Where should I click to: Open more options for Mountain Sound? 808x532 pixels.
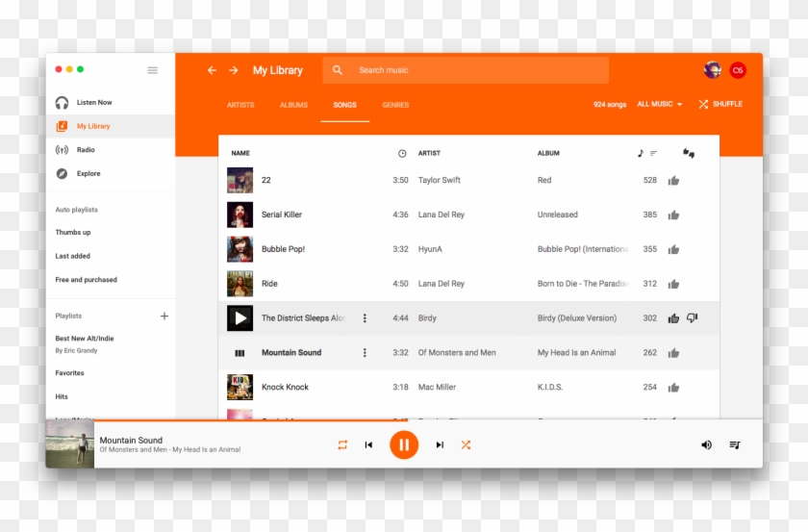point(365,353)
